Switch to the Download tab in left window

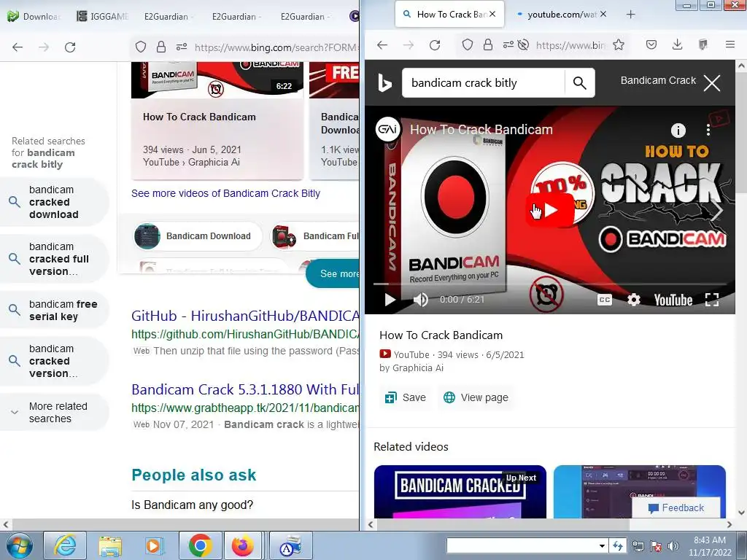[x=34, y=16]
